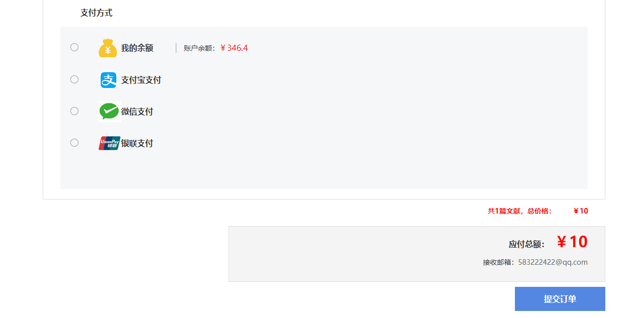Click the large red ¥10 payable total
The image size is (644, 318).
(x=572, y=242)
